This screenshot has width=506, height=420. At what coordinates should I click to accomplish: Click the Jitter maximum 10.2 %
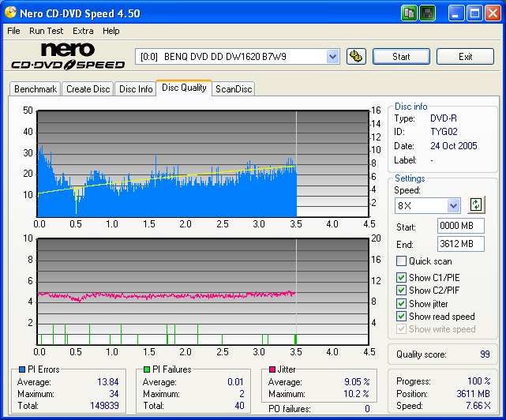click(x=356, y=394)
